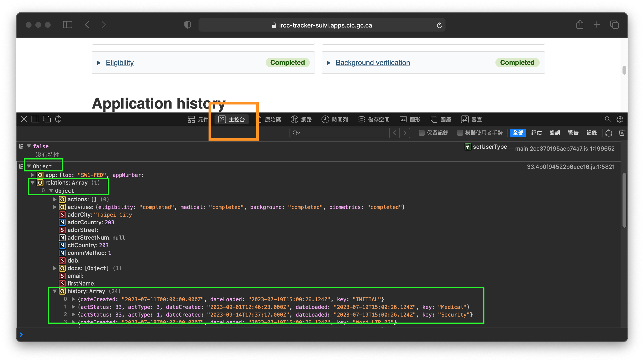Screen dimensions: 644x362
Task: Open the Eligibility link
Action: (119, 63)
